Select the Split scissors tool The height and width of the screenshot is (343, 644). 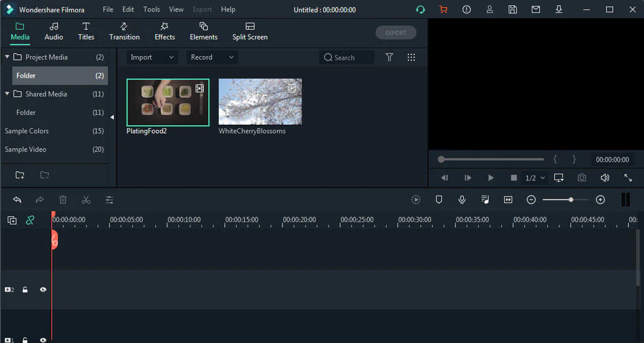[86, 200]
